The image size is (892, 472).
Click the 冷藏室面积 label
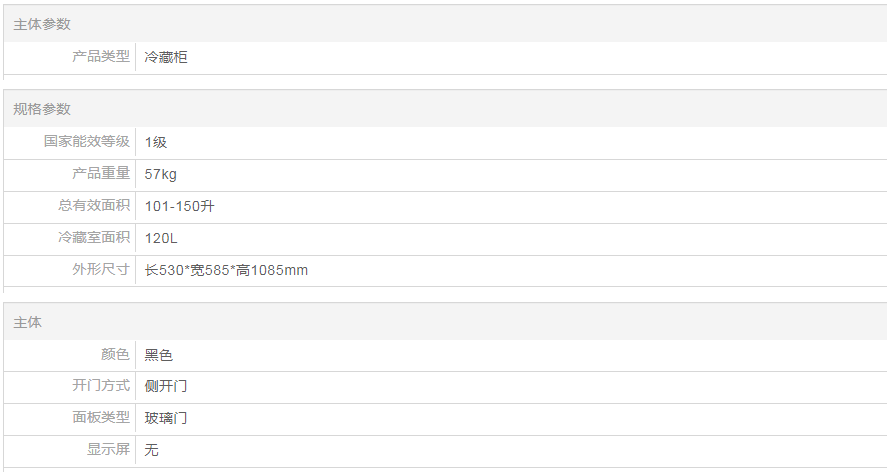(x=94, y=238)
